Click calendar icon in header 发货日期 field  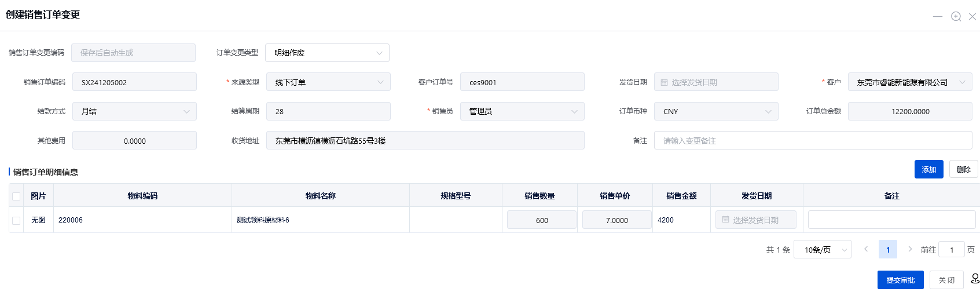[664, 82]
